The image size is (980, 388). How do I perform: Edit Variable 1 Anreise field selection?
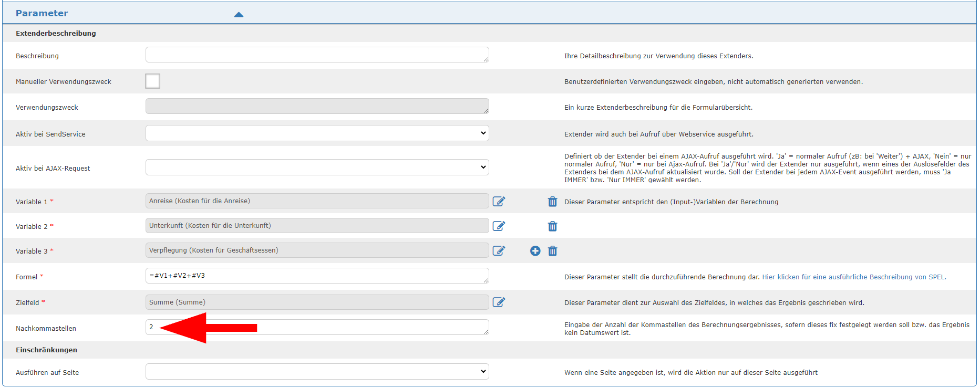pos(499,202)
